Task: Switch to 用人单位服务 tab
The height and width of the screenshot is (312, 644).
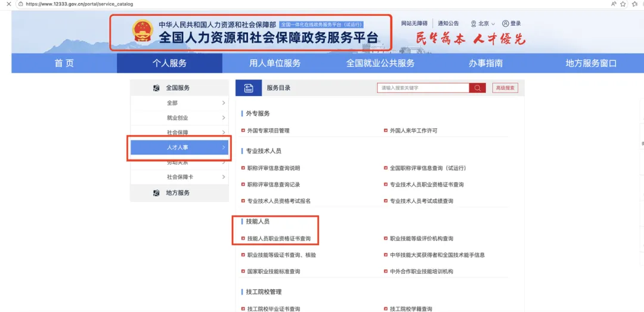Action: point(275,63)
